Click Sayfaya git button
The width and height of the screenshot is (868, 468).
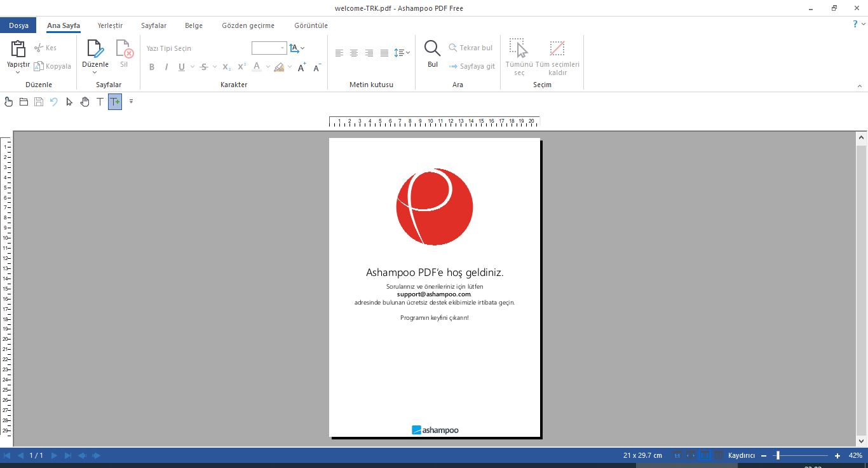tap(472, 66)
